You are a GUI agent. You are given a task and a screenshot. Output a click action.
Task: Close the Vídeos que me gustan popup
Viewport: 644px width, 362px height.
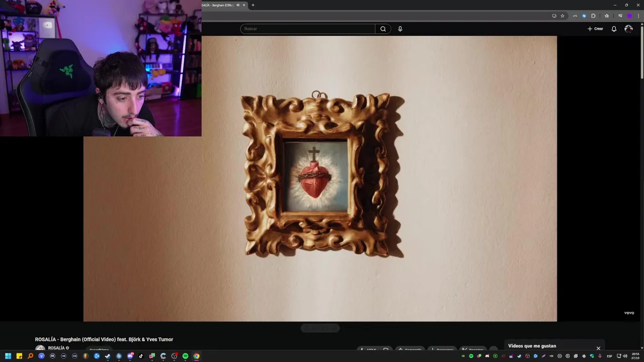pyautogui.click(x=598, y=348)
